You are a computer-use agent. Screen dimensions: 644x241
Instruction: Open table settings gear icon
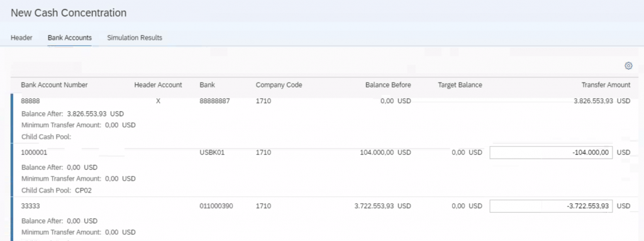point(628,66)
